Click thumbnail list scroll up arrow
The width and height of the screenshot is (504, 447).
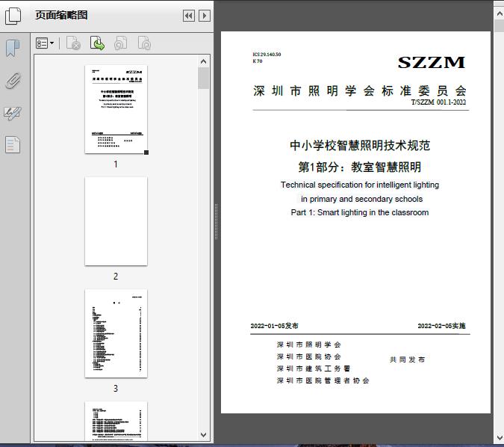(x=203, y=61)
